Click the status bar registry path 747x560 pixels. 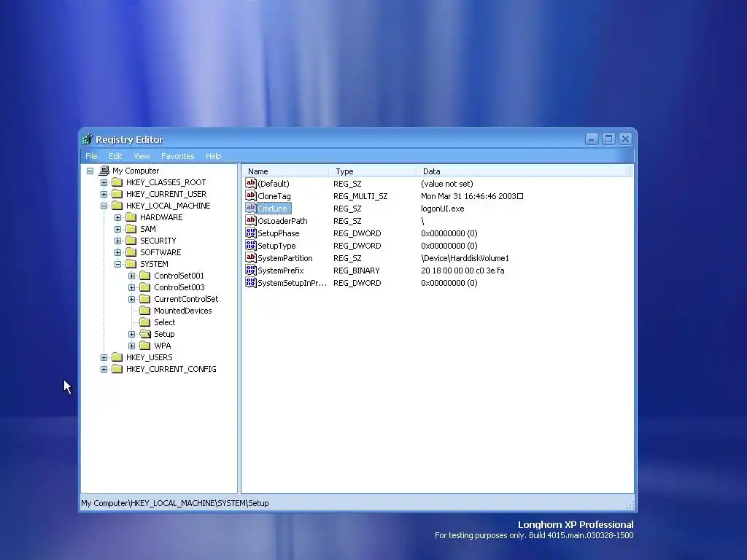click(x=175, y=503)
